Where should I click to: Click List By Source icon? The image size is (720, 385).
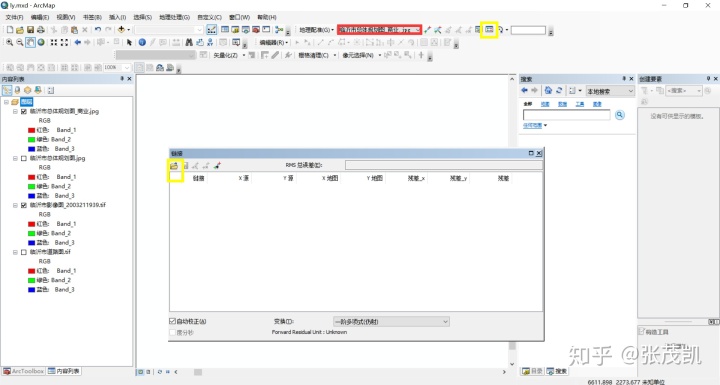(17, 90)
